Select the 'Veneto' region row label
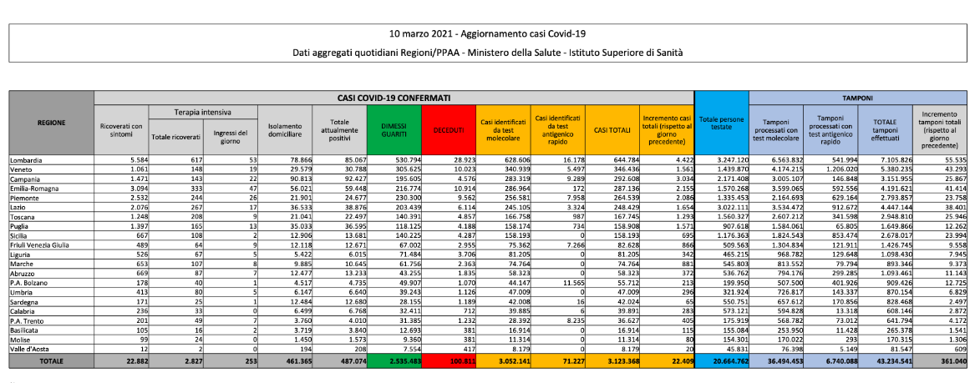This screenshot has width=980, height=383. click(x=21, y=169)
